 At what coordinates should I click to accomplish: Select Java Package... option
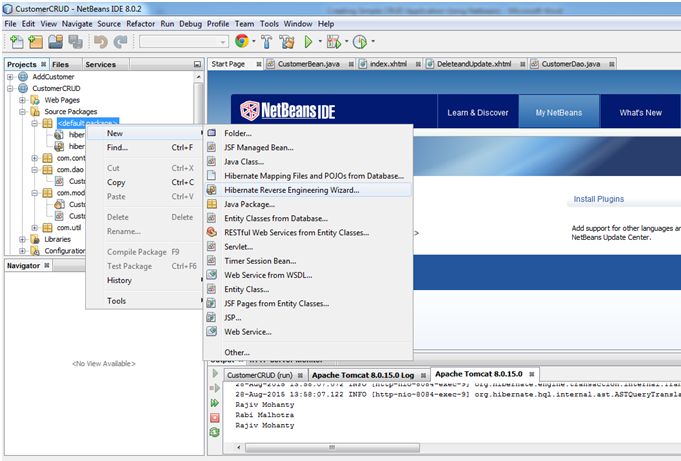tap(308, 204)
